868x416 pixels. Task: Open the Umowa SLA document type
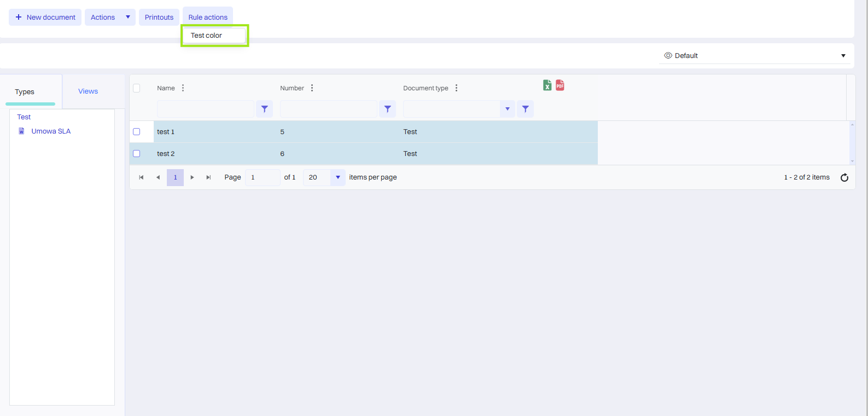pyautogui.click(x=51, y=131)
